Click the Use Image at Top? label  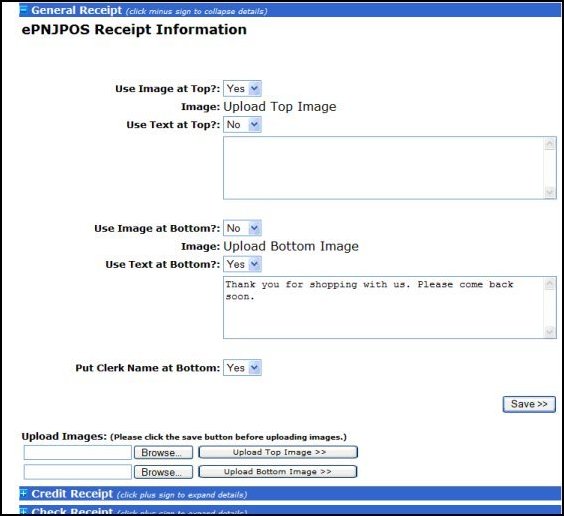point(167,89)
